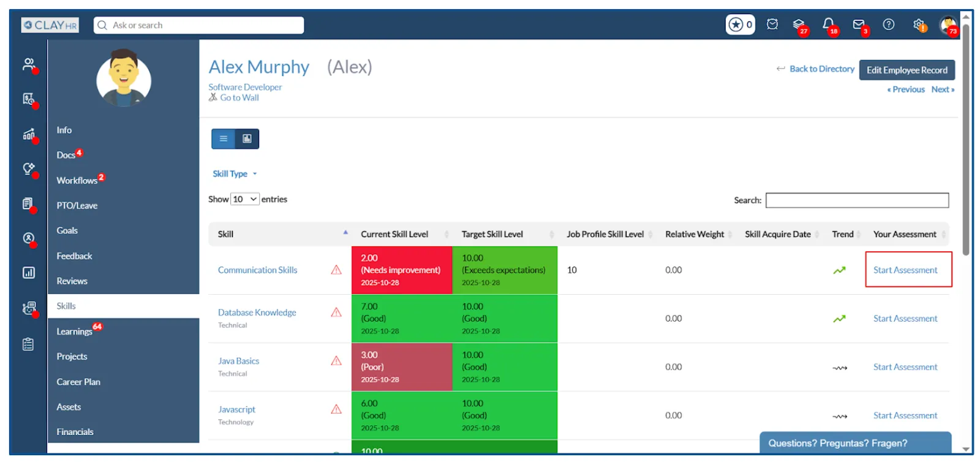Click the red 2.00 Needs improvement cell
Image resolution: width=980 pixels, height=462 pixels.
(x=402, y=270)
